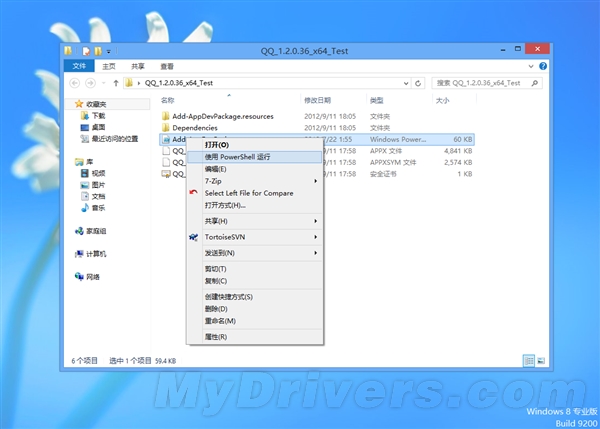
Task: Expand the ribbon chevron
Action: click(531, 66)
